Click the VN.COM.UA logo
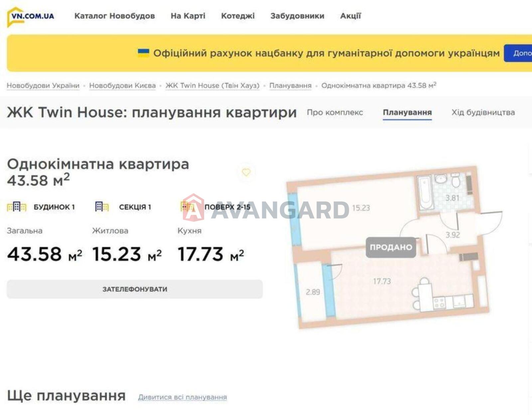 (x=31, y=17)
